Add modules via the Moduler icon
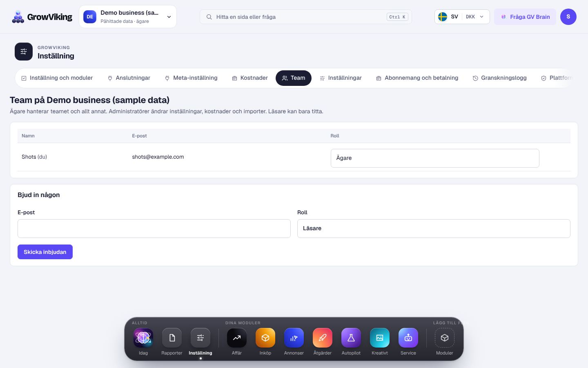 click(445, 338)
